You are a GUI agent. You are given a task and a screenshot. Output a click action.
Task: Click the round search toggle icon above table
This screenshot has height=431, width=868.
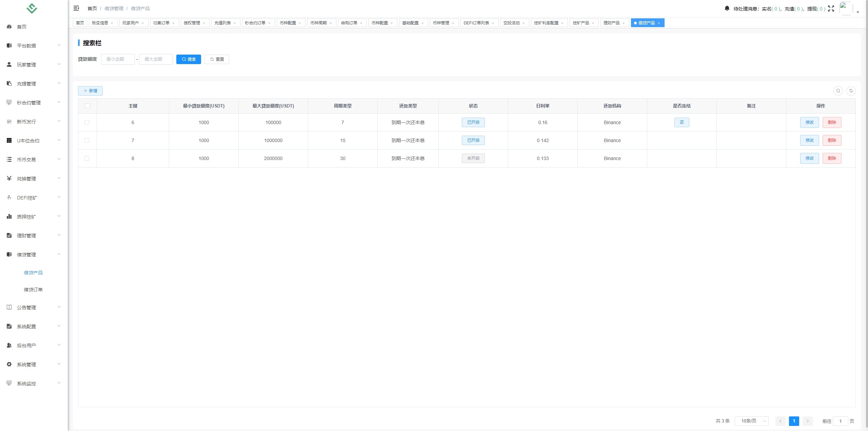pyautogui.click(x=838, y=91)
